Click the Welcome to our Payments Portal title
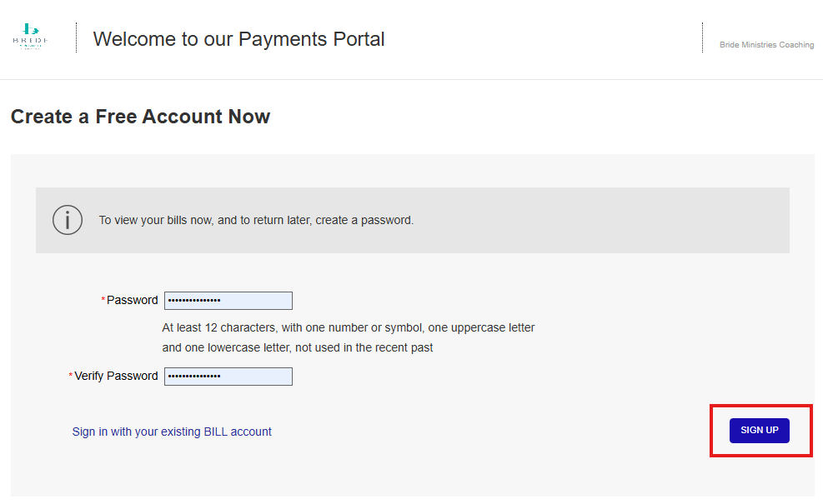The image size is (823, 504). coord(238,39)
